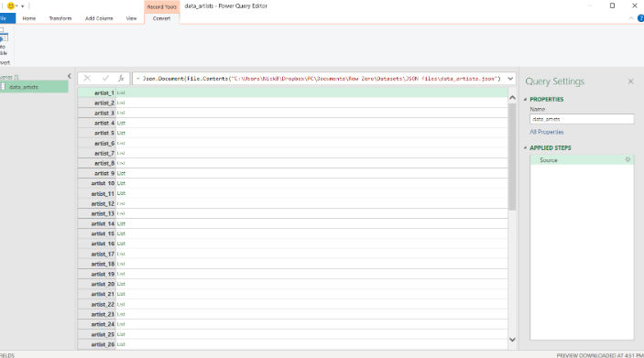Screen dimensions: 644x358
Task: Maximize the Power Query Editor window
Action: [x=612, y=5]
